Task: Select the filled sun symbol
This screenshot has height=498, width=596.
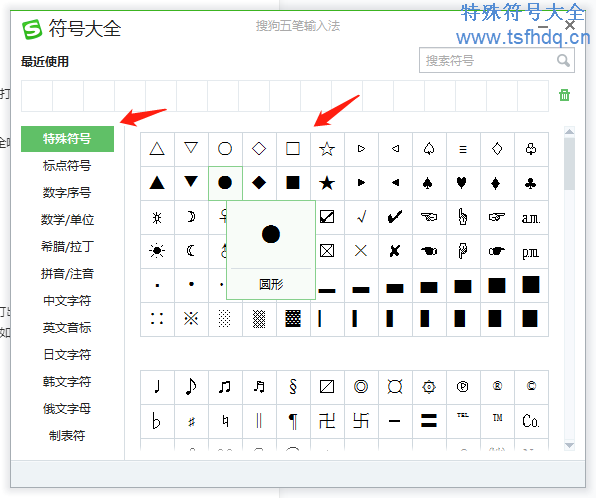Action: pyautogui.click(x=157, y=251)
